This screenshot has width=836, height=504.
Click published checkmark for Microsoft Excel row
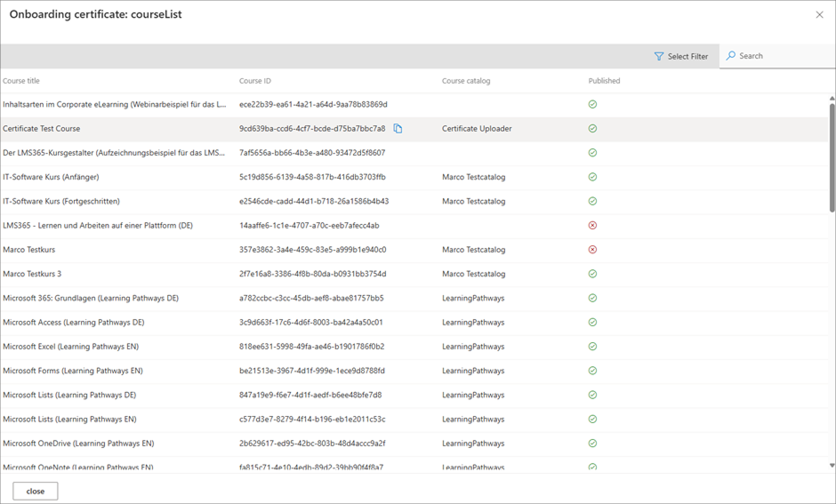pos(592,347)
